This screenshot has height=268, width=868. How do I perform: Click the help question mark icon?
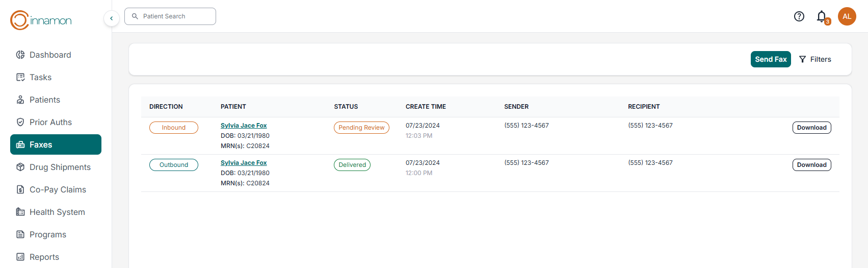pos(799,16)
